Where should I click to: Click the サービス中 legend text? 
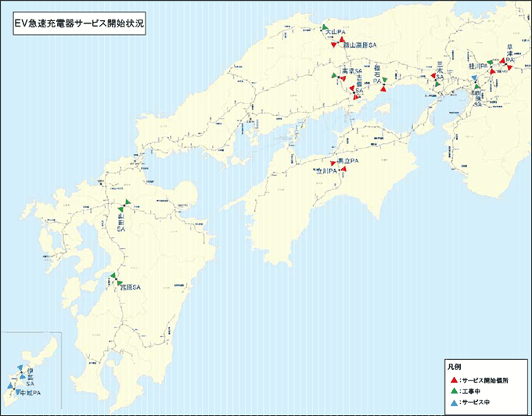[476, 403]
